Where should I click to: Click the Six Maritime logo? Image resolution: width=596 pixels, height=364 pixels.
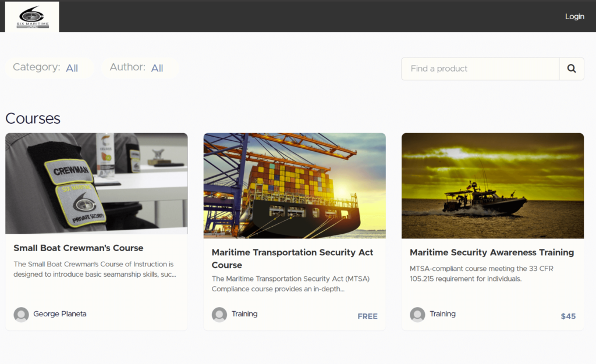tap(32, 17)
